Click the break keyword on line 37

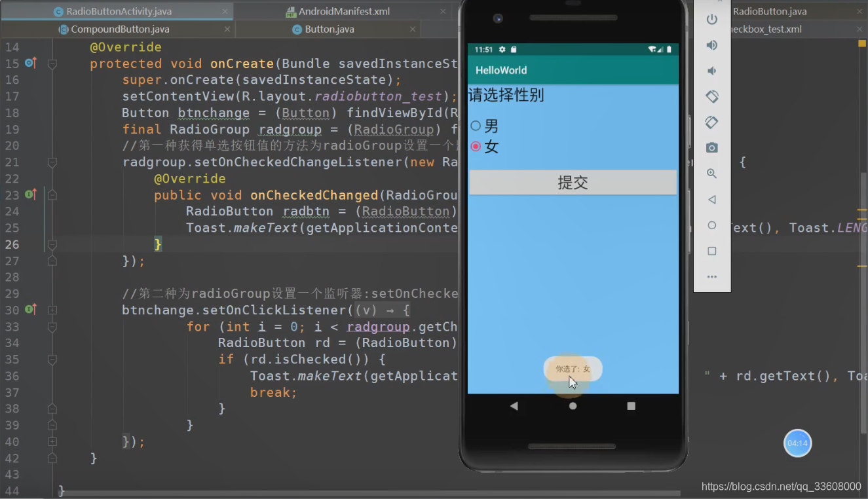[270, 392]
